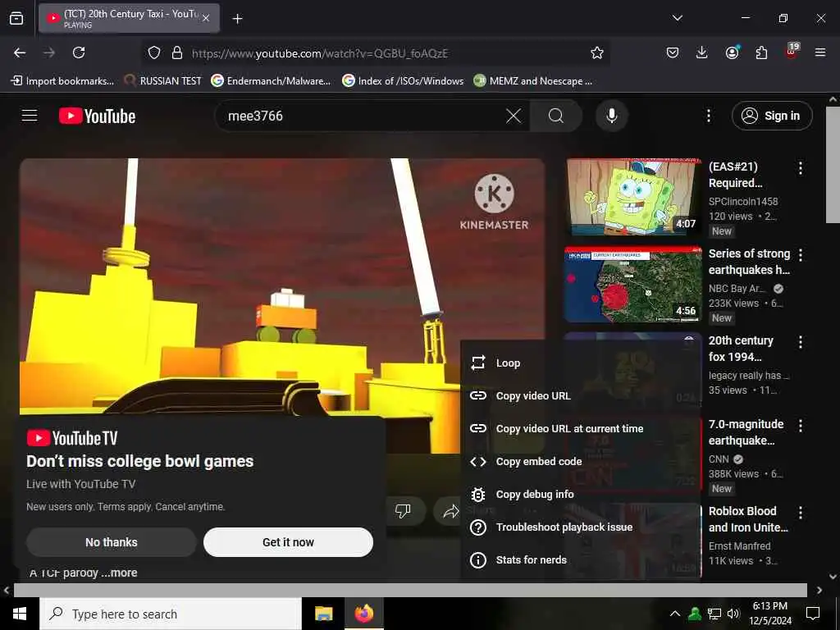Expand the description with ...more

(119, 573)
